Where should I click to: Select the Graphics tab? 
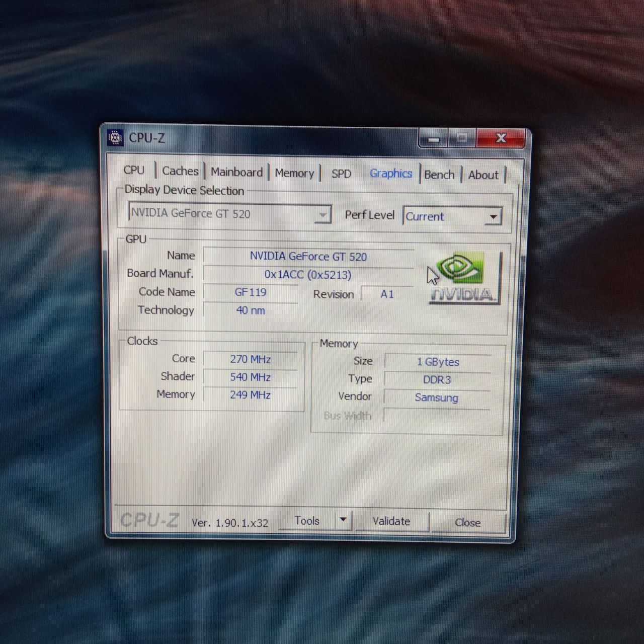coord(391,174)
